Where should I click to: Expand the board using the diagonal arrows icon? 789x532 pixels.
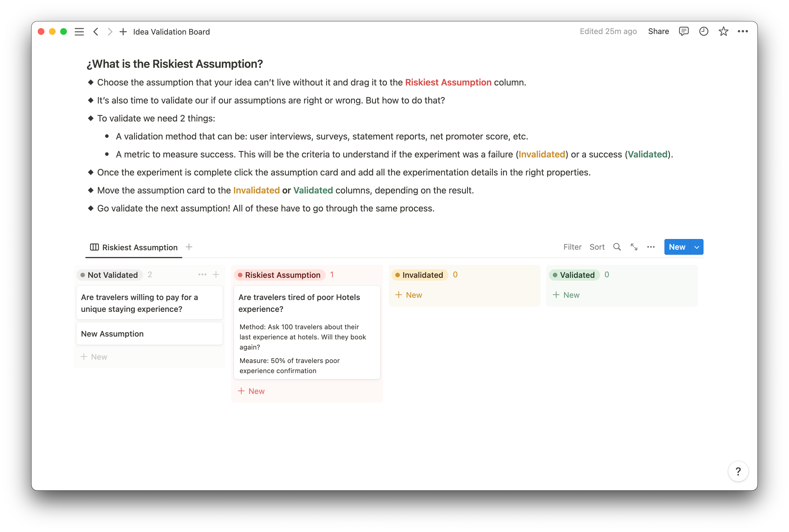(x=634, y=247)
